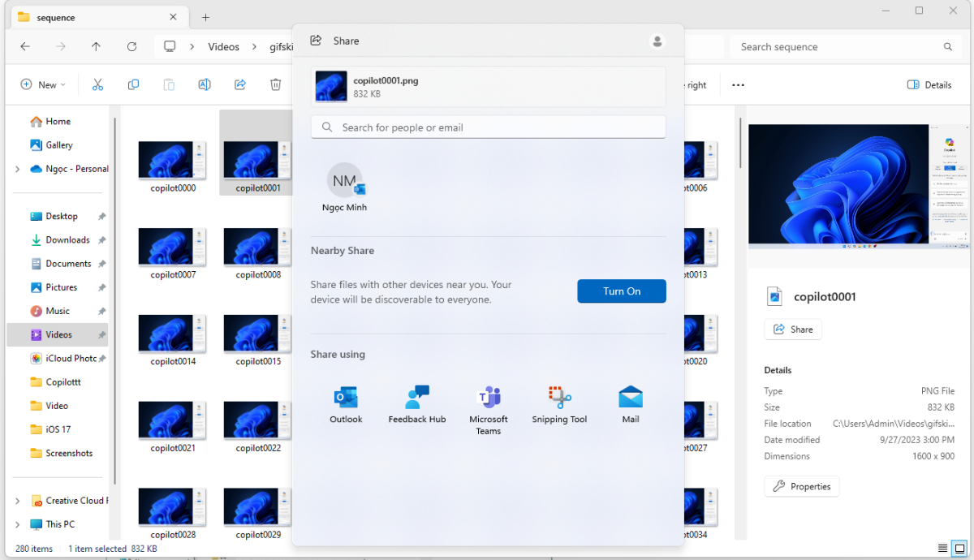The height and width of the screenshot is (560, 974).
Task: Add a new tab
Action: [205, 17]
